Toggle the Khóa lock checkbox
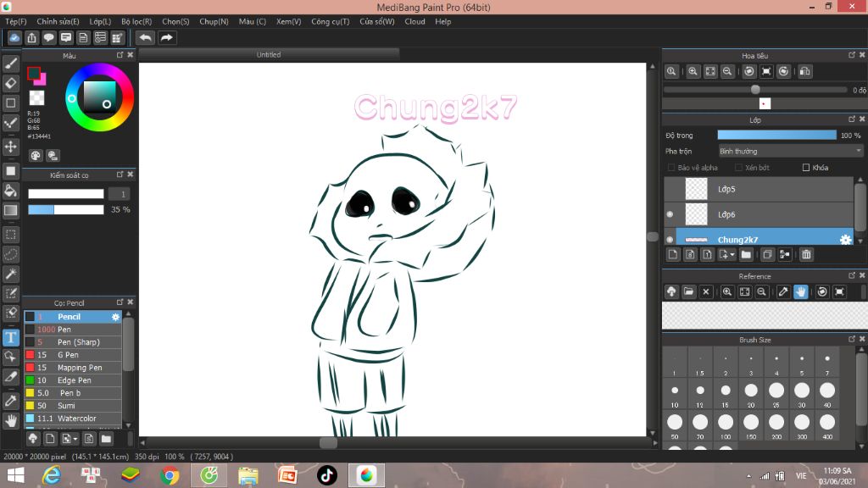The height and width of the screenshot is (488, 868). coord(806,168)
